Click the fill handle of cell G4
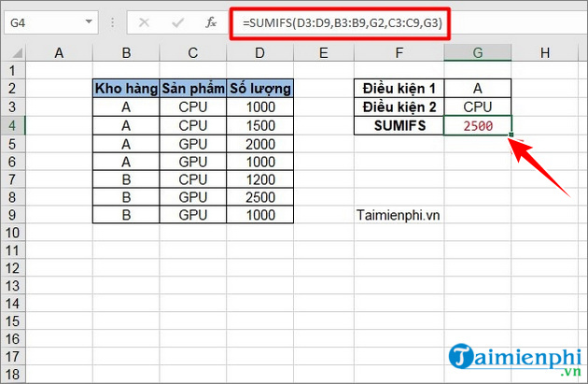588x384 pixels. (511, 135)
